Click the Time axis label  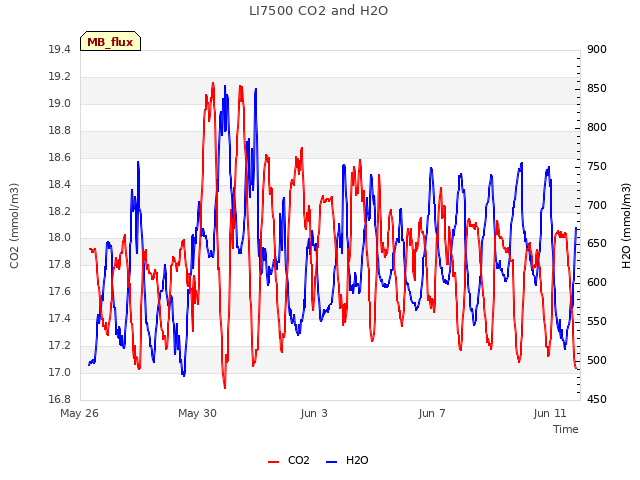(566, 429)
